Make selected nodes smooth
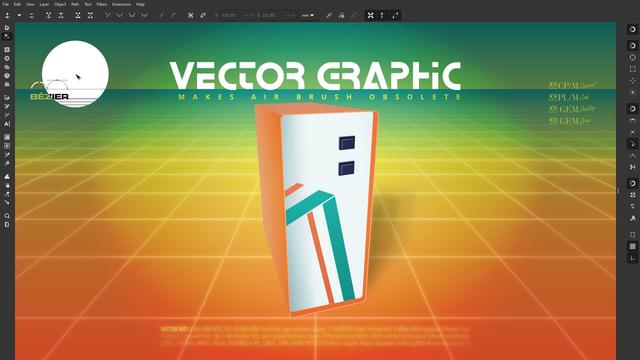 coord(120,15)
